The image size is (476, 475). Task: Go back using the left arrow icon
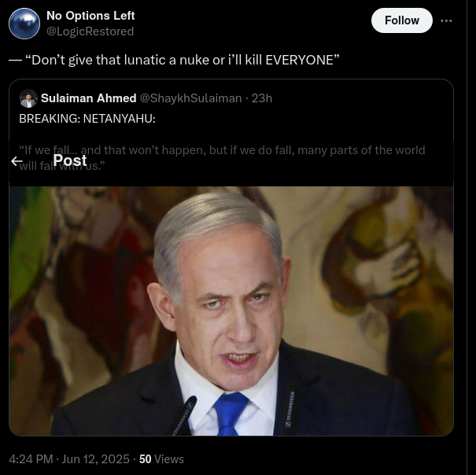pos(17,161)
